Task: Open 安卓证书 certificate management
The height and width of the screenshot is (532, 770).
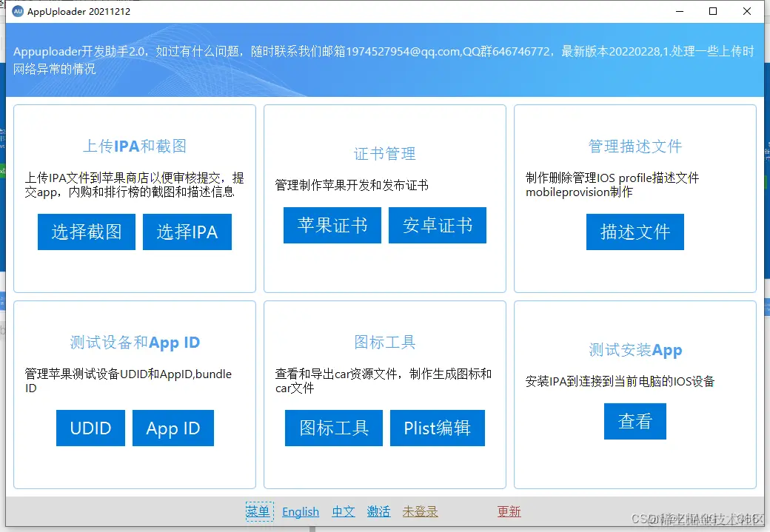Action: click(x=438, y=225)
